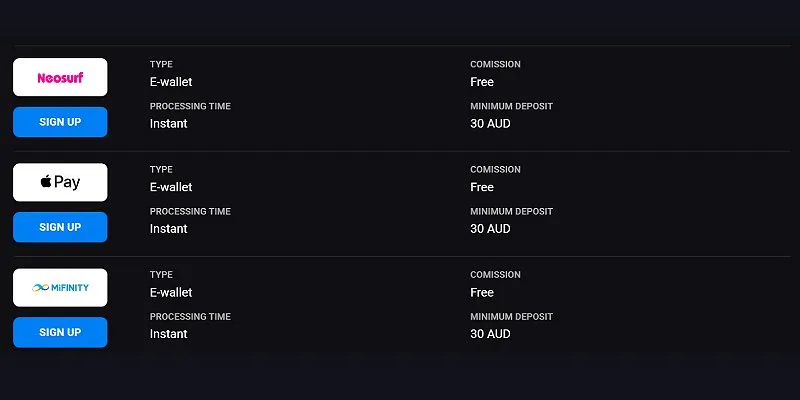The height and width of the screenshot is (400, 800).
Task: Click the Free commission value for MiFinity
Action: [x=482, y=292]
